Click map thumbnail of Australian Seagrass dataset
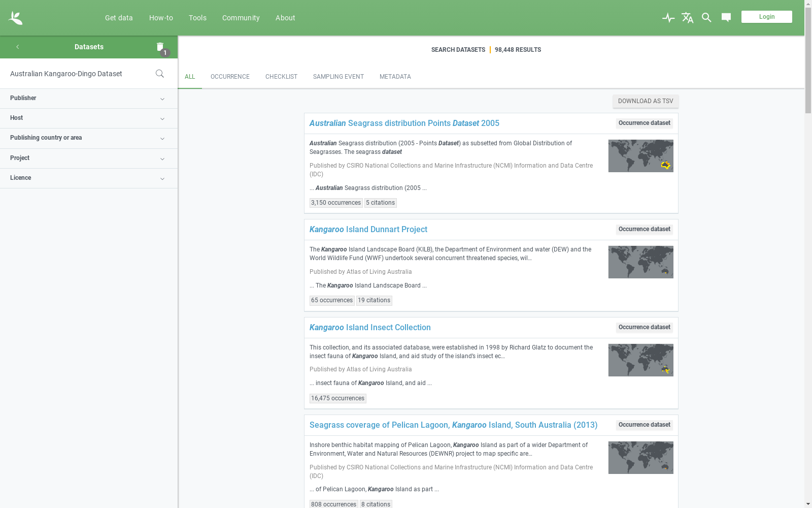 640,156
